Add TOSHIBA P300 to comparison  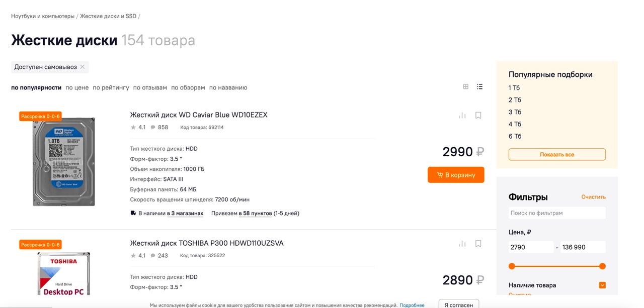(x=462, y=244)
